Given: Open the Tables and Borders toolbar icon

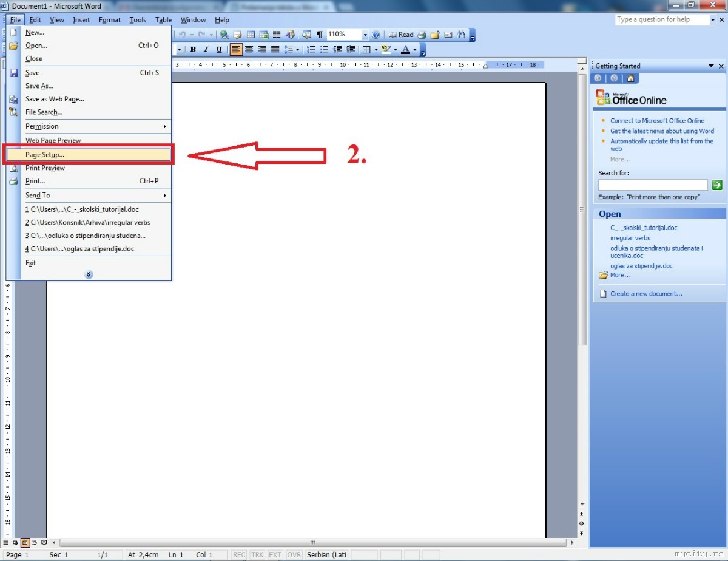Looking at the screenshot, I should pyautogui.click(x=237, y=35).
